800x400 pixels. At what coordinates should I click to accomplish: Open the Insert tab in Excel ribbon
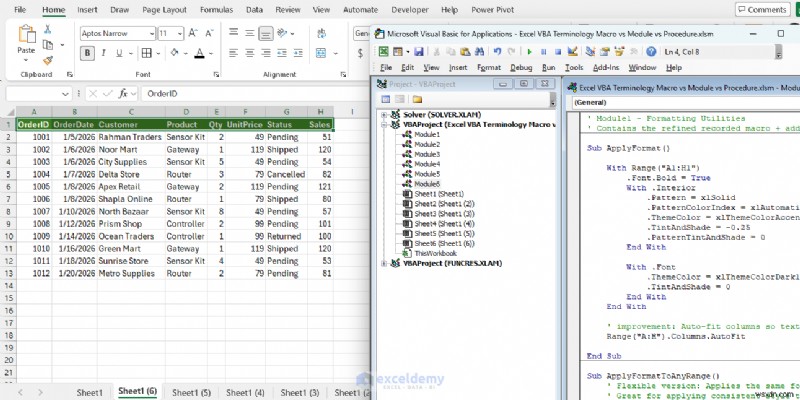(x=87, y=10)
